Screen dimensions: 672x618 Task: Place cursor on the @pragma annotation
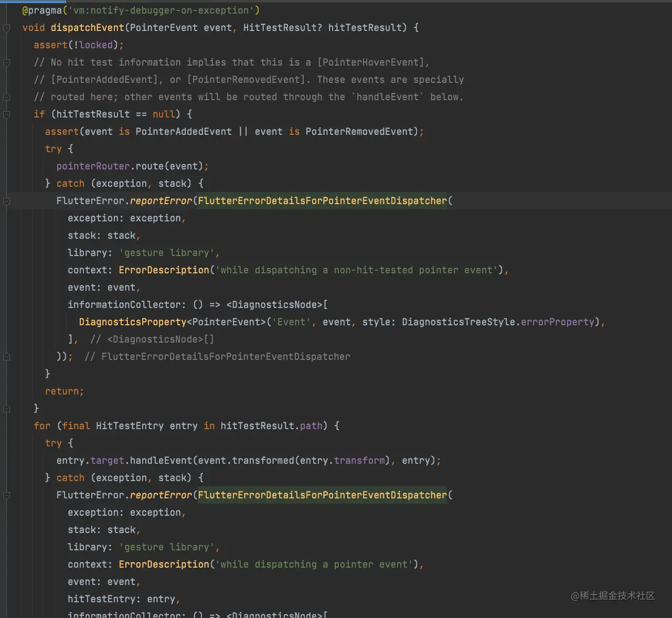(x=42, y=10)
